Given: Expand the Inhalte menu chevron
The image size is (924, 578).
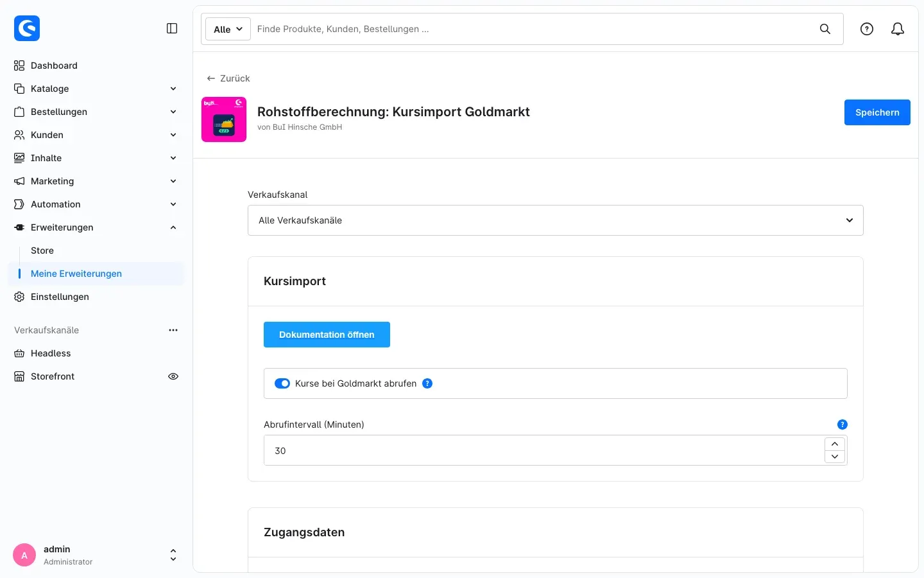Looking at the screenshot, I should click(173, 158).
